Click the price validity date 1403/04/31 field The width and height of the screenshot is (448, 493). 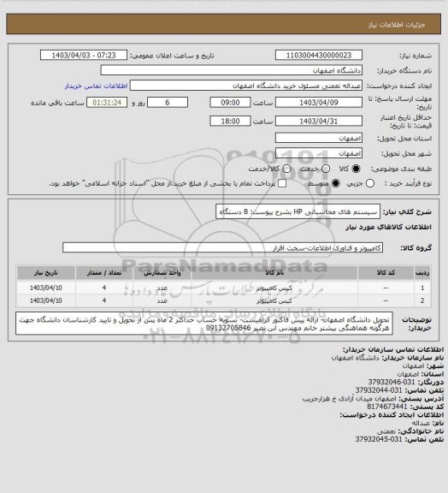319,121
